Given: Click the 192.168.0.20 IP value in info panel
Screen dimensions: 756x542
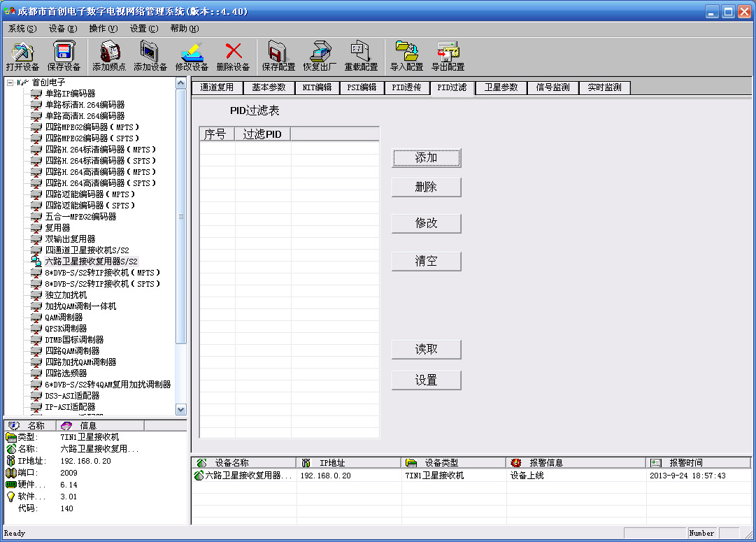Looking at the screenshot, I should pos(85,461).
